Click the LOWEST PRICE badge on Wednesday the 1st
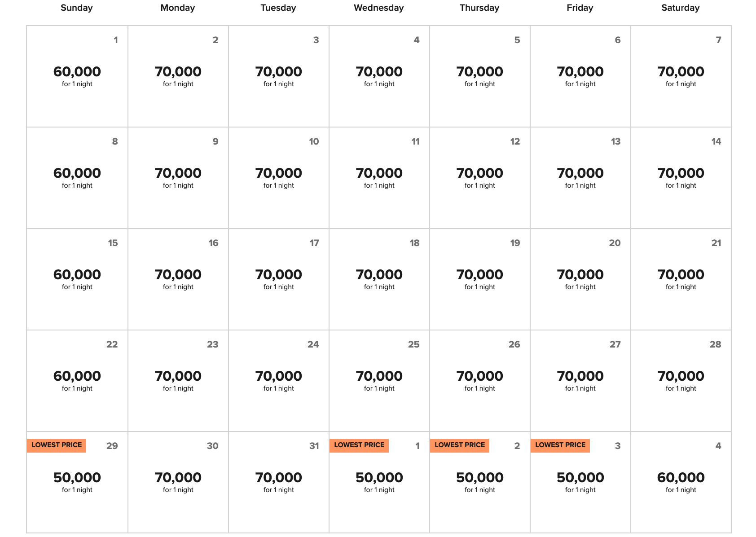Image resolution: width=756 pixels, height=537 pixels. click(359, 445)
